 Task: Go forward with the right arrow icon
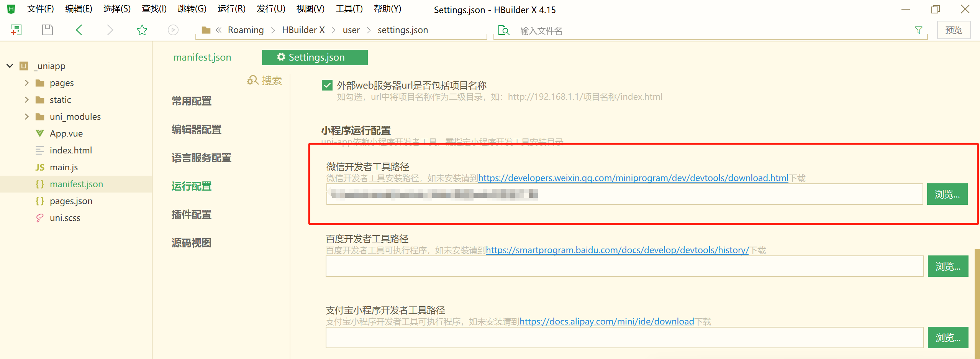click(x=110, y=30)
